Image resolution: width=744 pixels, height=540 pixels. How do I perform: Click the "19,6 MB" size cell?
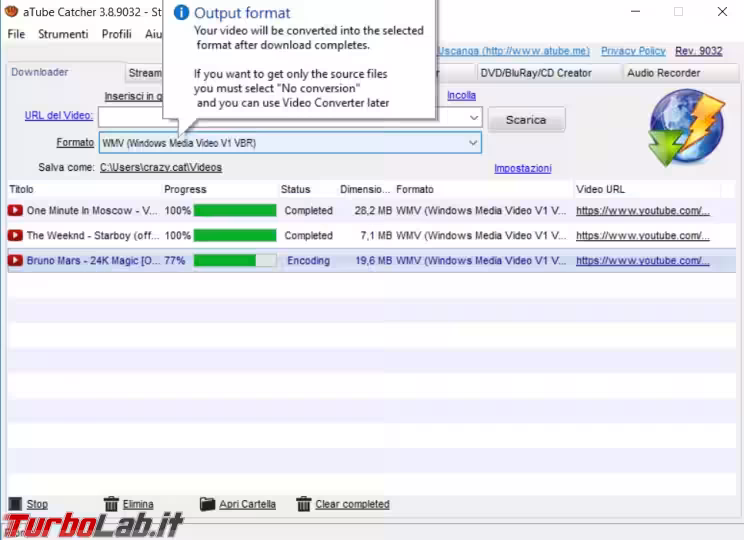point(374,261)
